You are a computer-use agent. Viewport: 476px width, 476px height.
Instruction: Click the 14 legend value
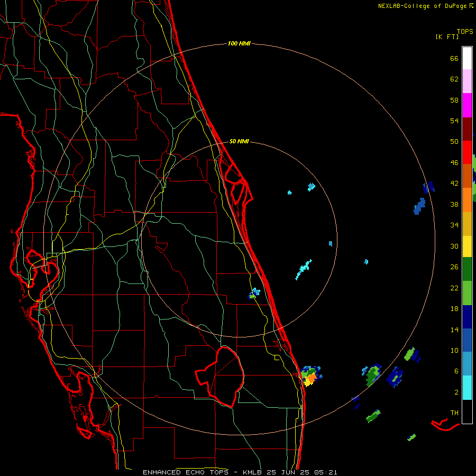click(x=454, y=329)
